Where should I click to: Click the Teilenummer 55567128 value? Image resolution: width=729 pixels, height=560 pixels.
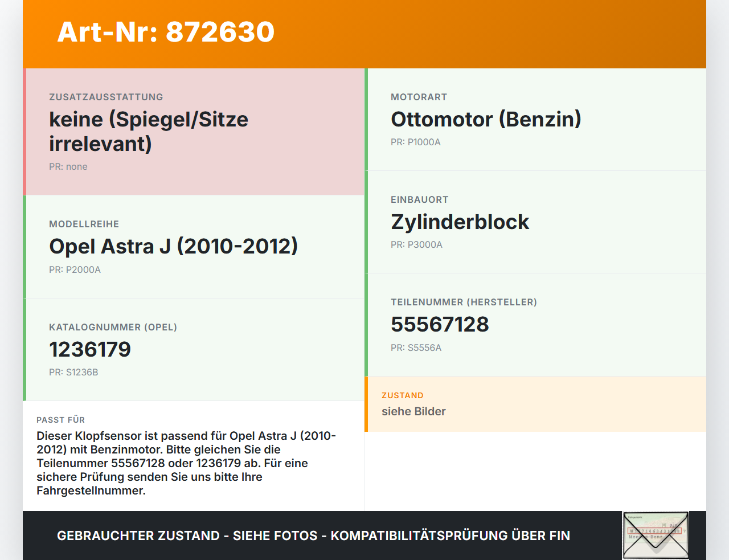440,324
